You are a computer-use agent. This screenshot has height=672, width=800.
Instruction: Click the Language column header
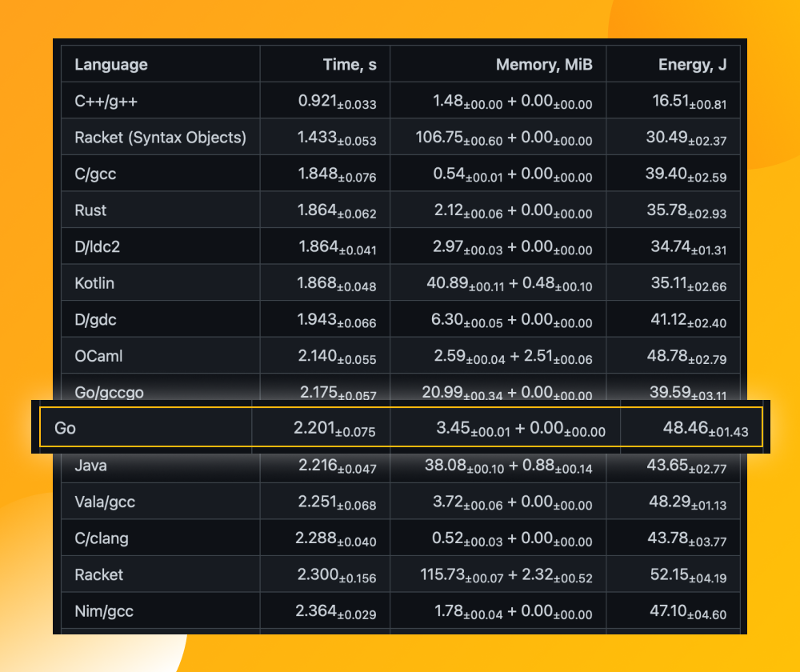[111, 65]
